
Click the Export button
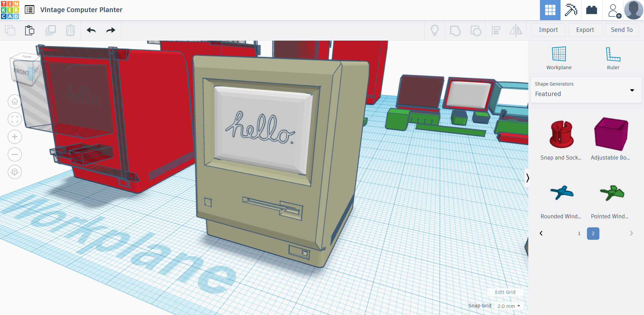point(585,30)
